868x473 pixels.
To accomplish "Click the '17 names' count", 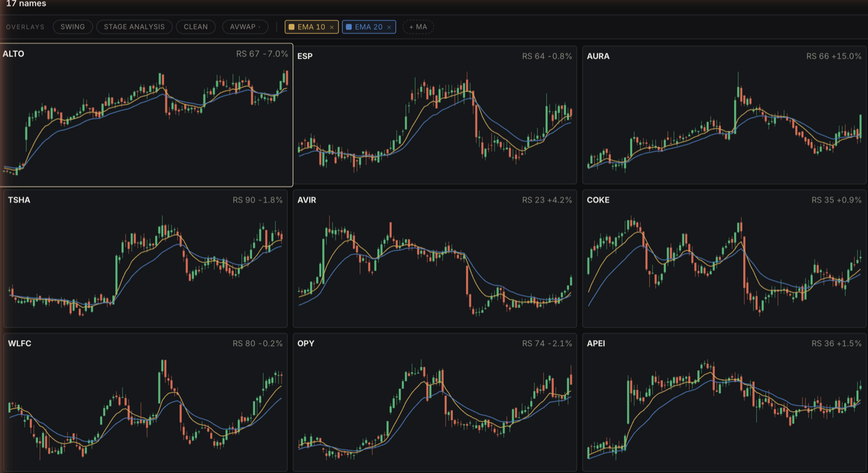I will (x=26, y=4).
